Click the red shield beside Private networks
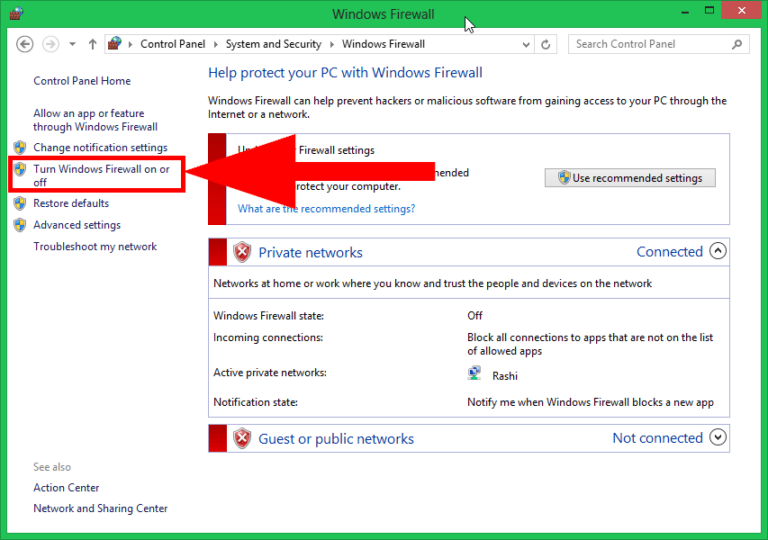The width and height of the screenshot is (768, 540). [x=242, y=253]
